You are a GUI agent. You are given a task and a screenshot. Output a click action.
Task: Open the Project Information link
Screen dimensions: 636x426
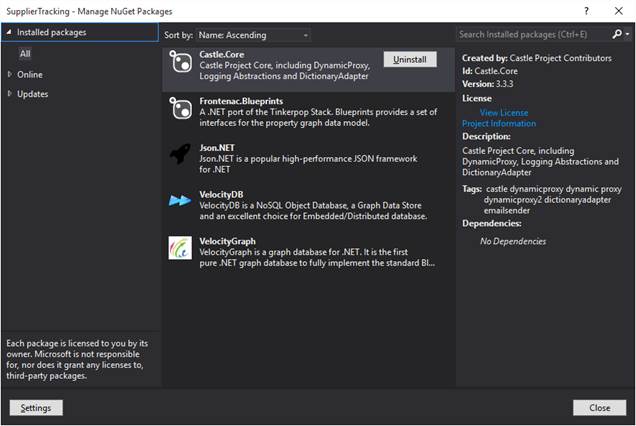[499, 123]
